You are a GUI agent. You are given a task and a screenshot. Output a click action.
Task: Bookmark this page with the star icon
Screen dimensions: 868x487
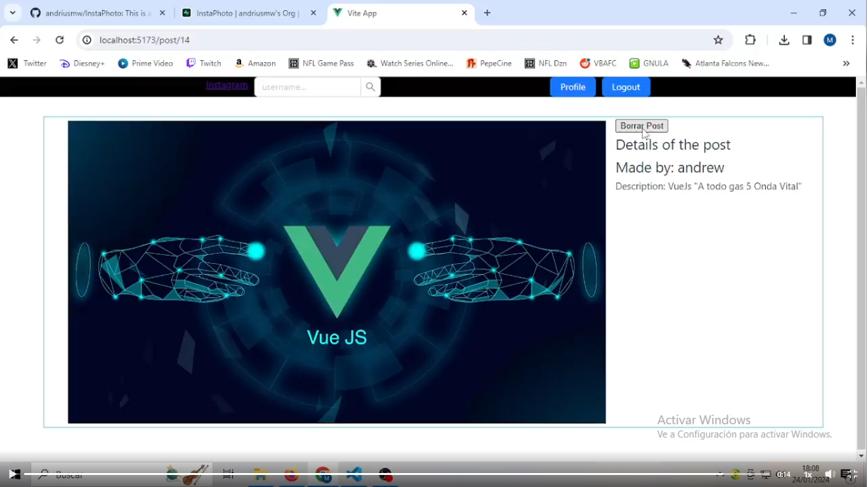[x=718, y=40]
